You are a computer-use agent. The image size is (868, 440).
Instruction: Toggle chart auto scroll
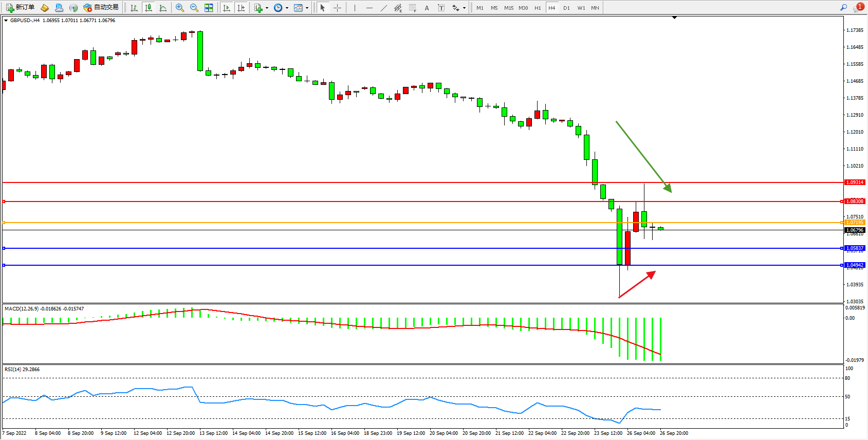tap(227, 8)
